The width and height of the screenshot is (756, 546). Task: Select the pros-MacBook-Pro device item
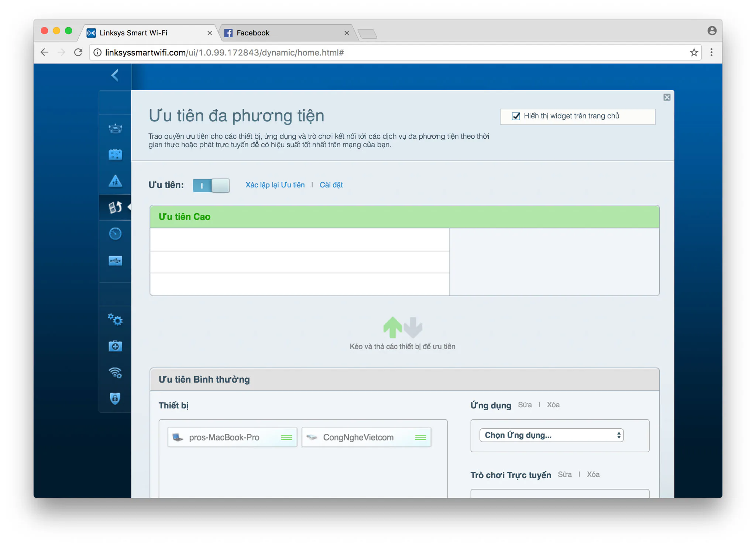click(x=232, y=438)
